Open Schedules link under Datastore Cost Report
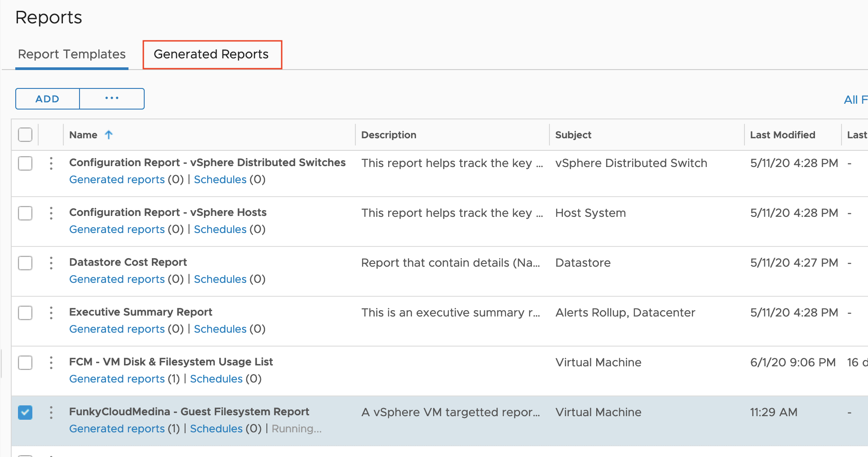868x457 pixels. (220, 279)
